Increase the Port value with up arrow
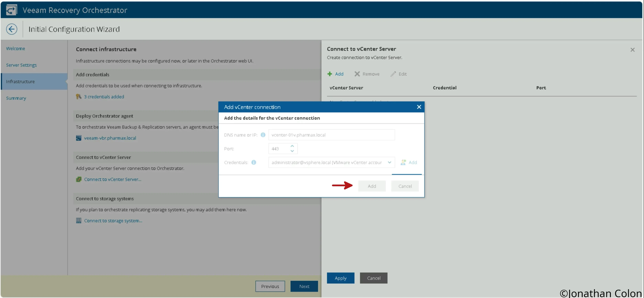Screen dimensions: 644x298 pos(292,146)
